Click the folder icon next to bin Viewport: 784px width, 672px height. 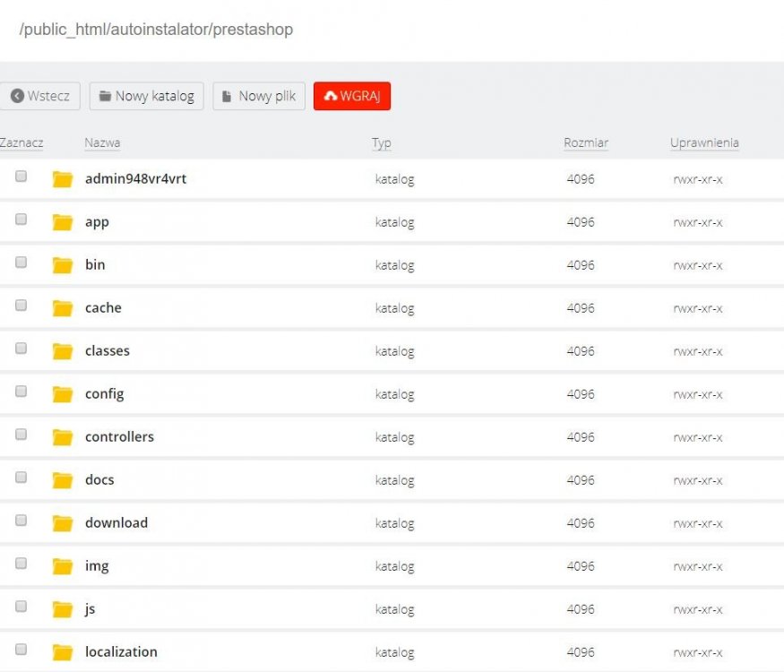point(62,265)
